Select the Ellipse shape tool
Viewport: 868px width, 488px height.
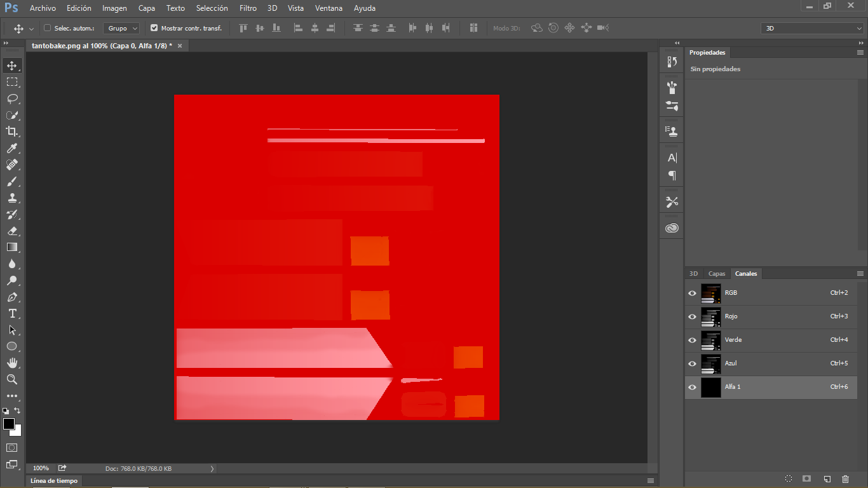(x=12, y=346)
